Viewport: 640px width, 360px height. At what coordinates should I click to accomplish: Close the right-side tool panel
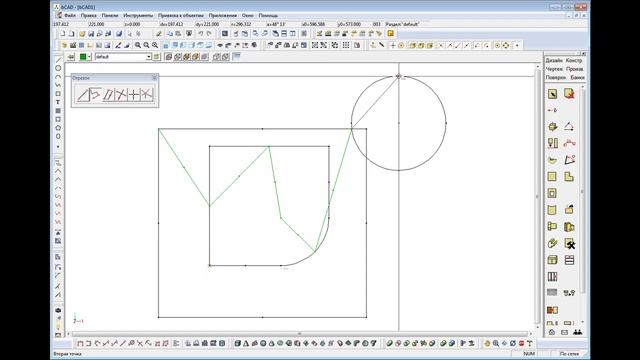pos(583,53)
